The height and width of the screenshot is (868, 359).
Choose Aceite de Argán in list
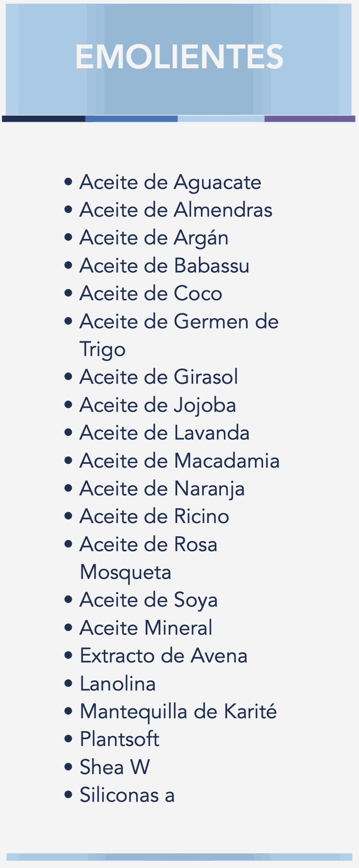tap(154, 238)
